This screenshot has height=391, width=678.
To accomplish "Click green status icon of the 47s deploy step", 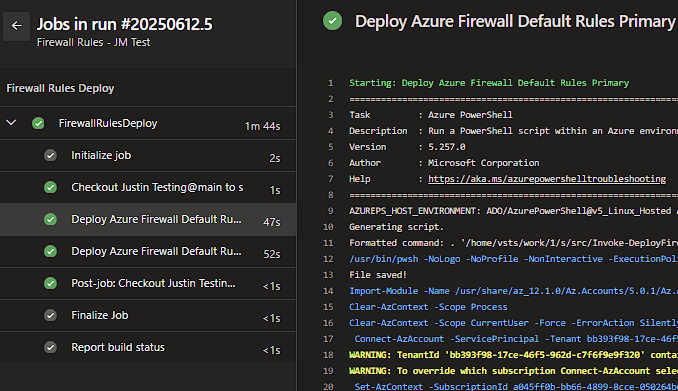I will point(50,219).
